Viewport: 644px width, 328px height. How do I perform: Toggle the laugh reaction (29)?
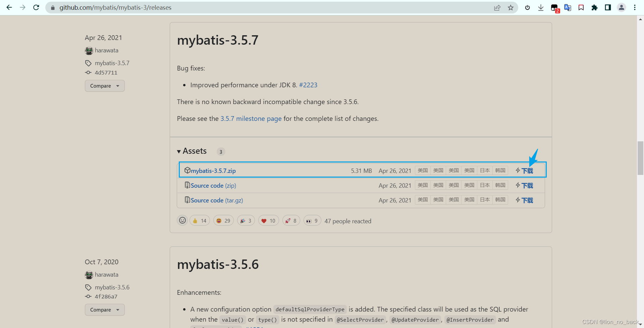coord(223,221)
